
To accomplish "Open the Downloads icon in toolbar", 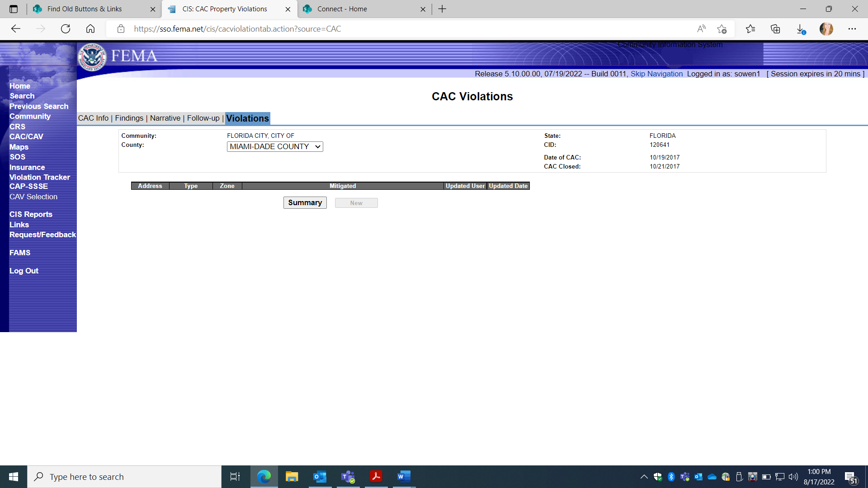I will pyautogui.click(x=801, y=29).
